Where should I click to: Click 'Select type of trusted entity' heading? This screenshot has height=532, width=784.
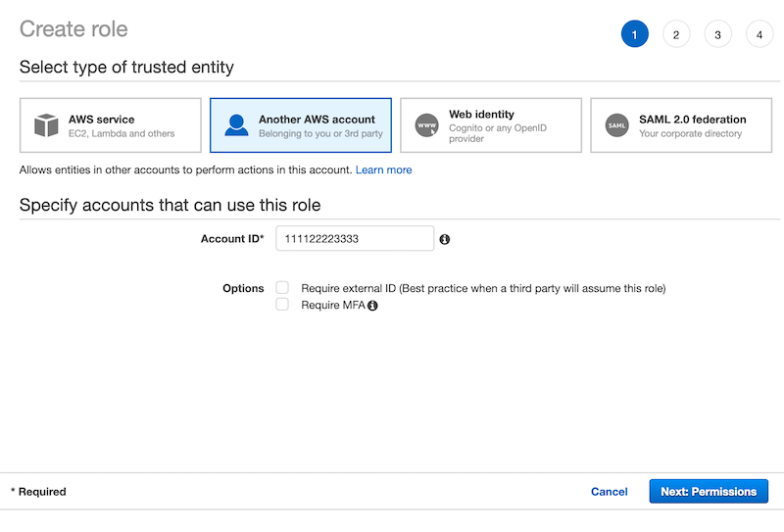click(x=126, y=67)
